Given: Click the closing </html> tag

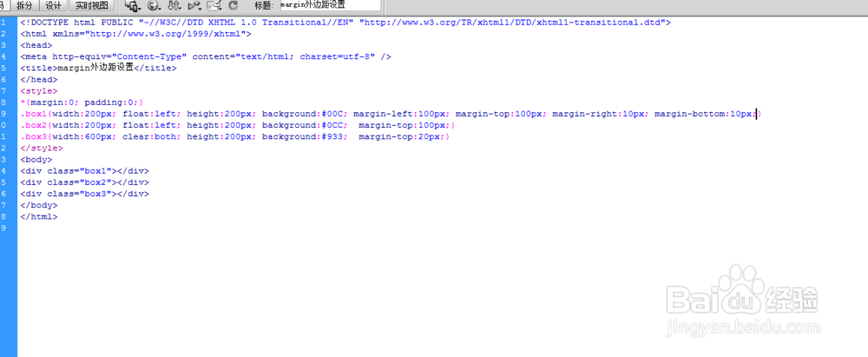Looking at the screenshot, I should pyautogui.click(x=39, y=217).
